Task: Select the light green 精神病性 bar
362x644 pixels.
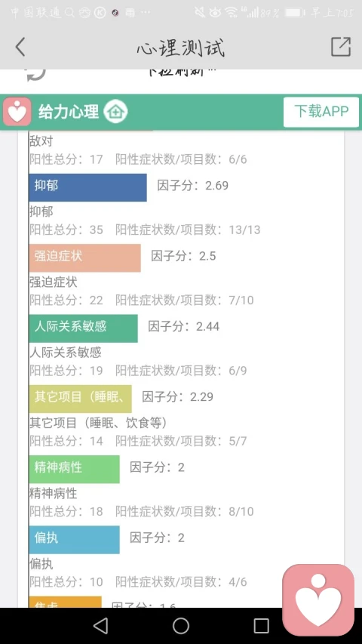Action: pyautogui.click(x=75, y=469)
